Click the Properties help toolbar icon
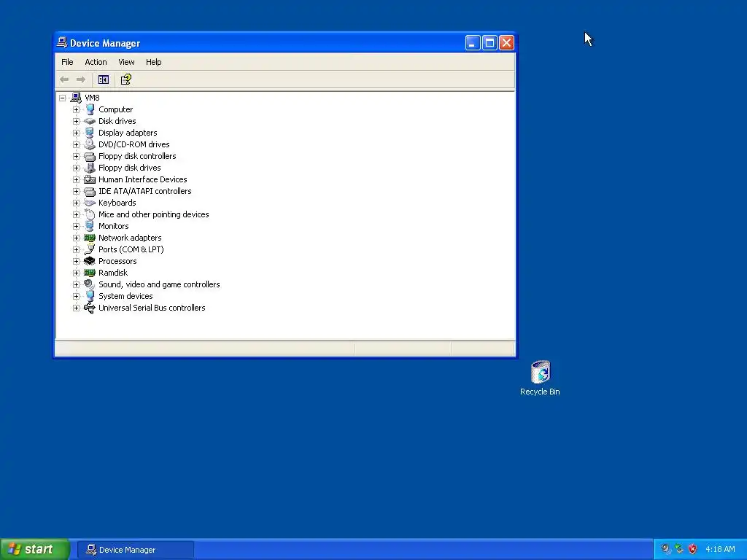The height and width of the screenshot is (560, 747). 125,79
